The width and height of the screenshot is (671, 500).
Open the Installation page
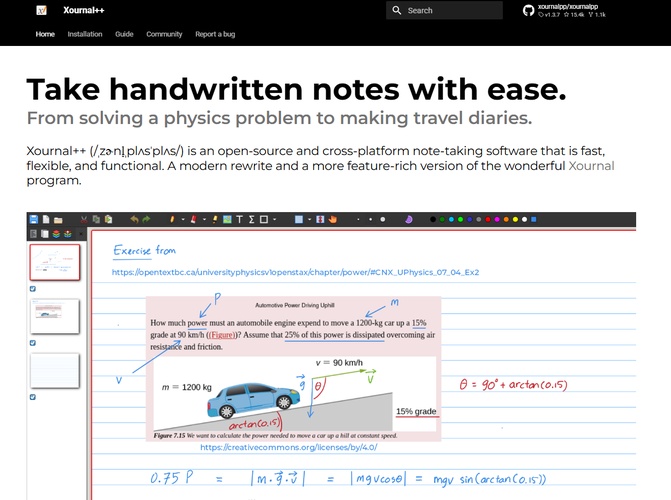pyautogui.click(x=85, y=34)
